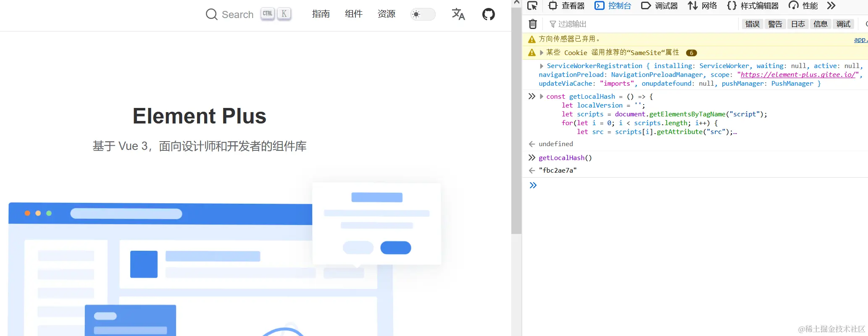
Task: Click the warning count badge 6
Action: point(691,53)
